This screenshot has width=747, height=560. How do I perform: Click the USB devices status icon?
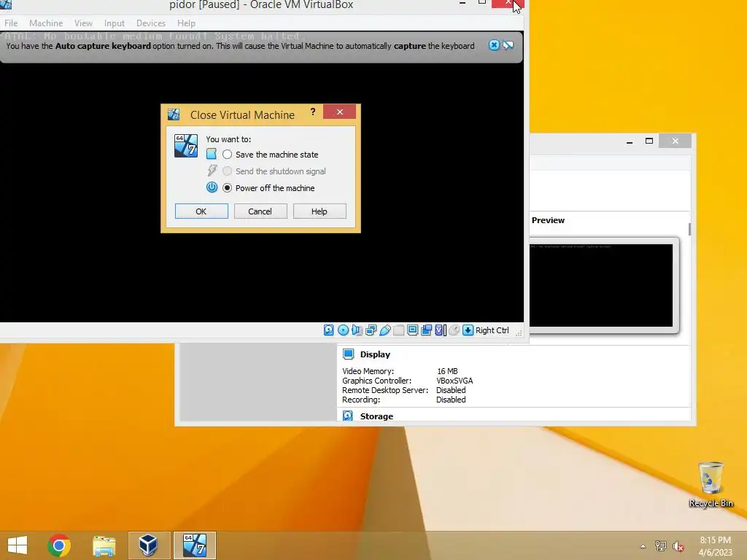tap(385, 330)
